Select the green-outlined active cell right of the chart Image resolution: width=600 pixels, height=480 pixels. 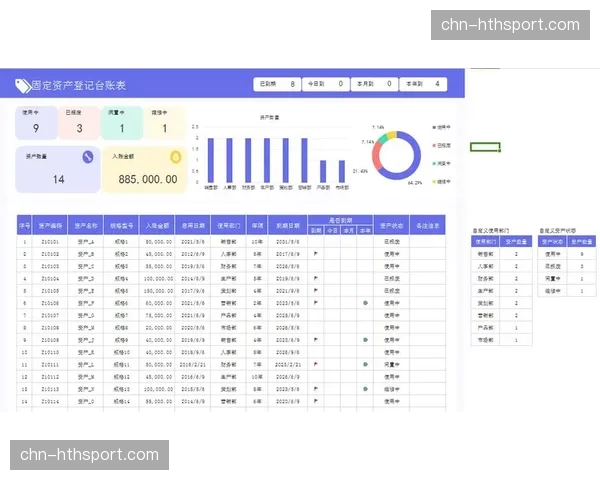[x=485, y=147]
